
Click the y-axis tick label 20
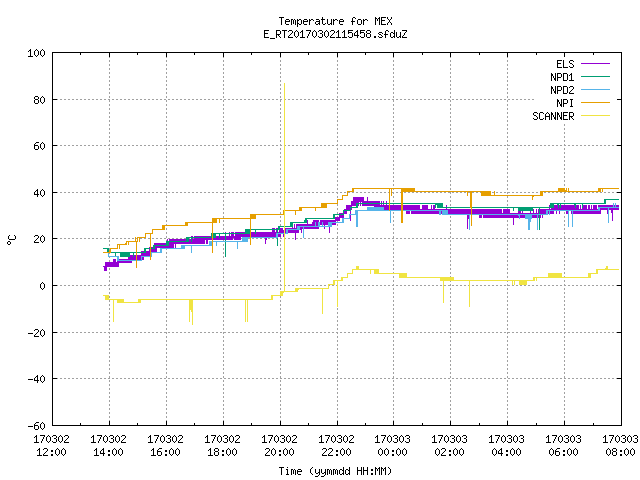coord(39,239)
